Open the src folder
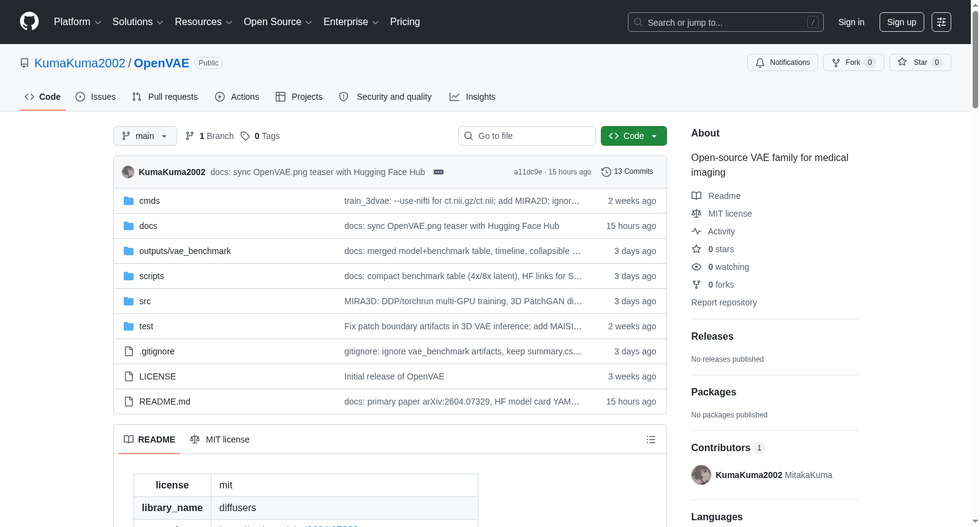 click(x=145, y=301)
